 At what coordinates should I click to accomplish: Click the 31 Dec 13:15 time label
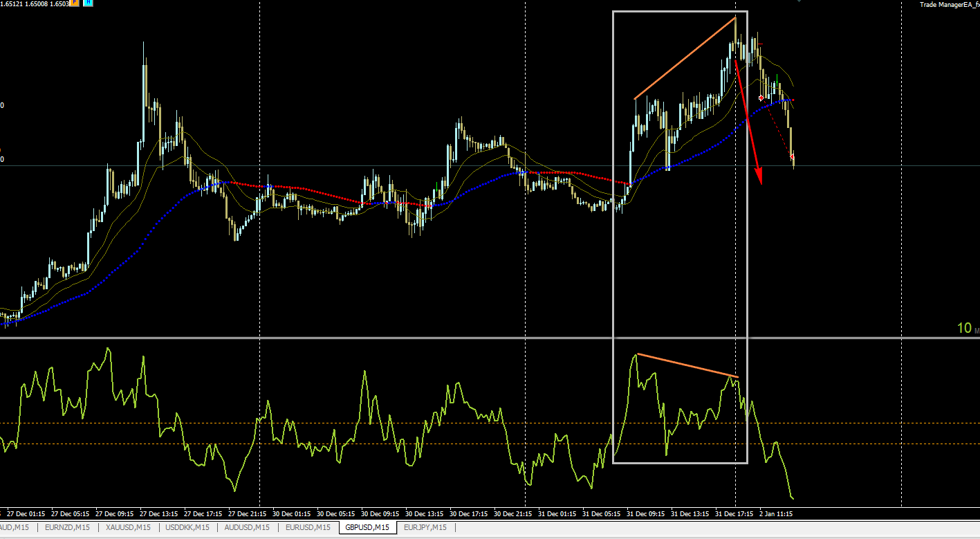click(690, 514)
